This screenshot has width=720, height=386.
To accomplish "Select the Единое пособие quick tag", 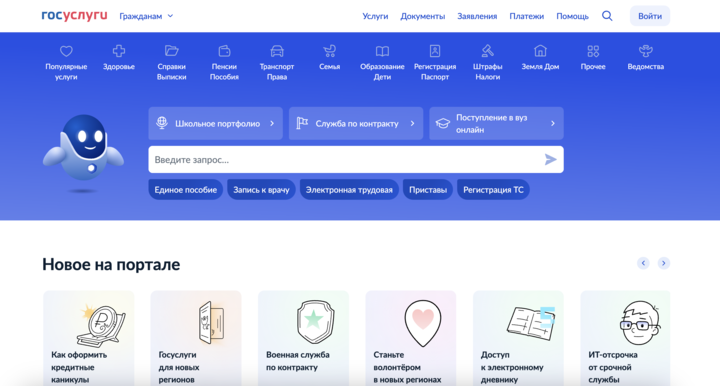I will 186,190.
